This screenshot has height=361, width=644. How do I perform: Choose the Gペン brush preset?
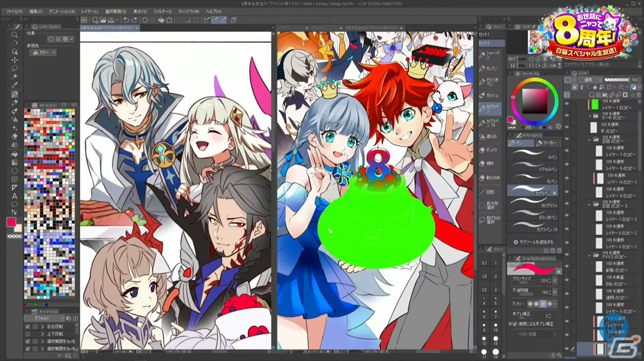pyautogui.click(x=533, y=157)
